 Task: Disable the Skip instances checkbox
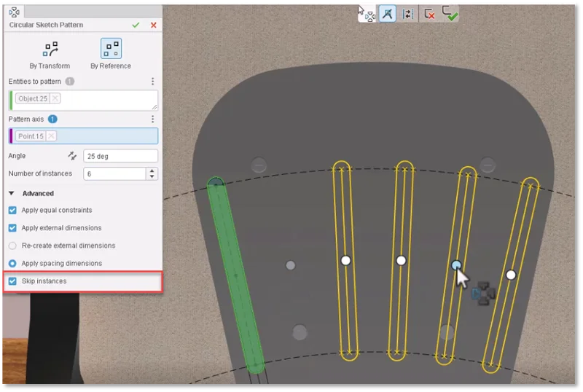pyautogui.click(x=12, y=281)
